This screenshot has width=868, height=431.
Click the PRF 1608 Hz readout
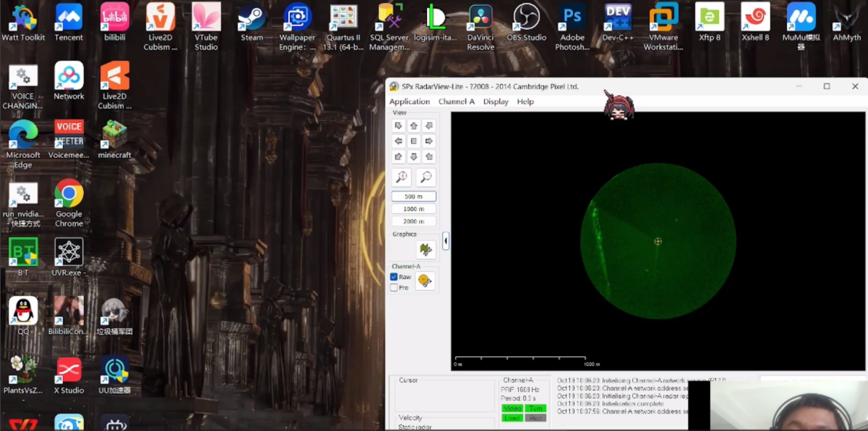520,390
